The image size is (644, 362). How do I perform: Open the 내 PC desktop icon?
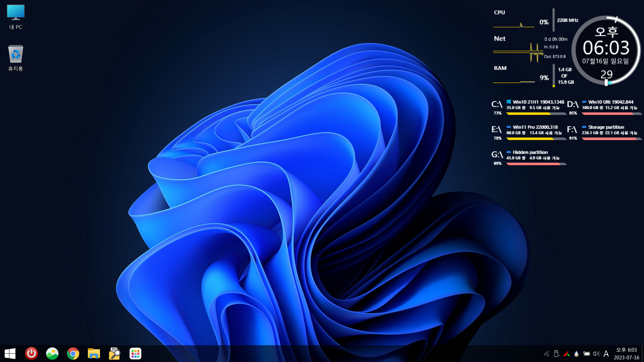[x=15, y=17]
